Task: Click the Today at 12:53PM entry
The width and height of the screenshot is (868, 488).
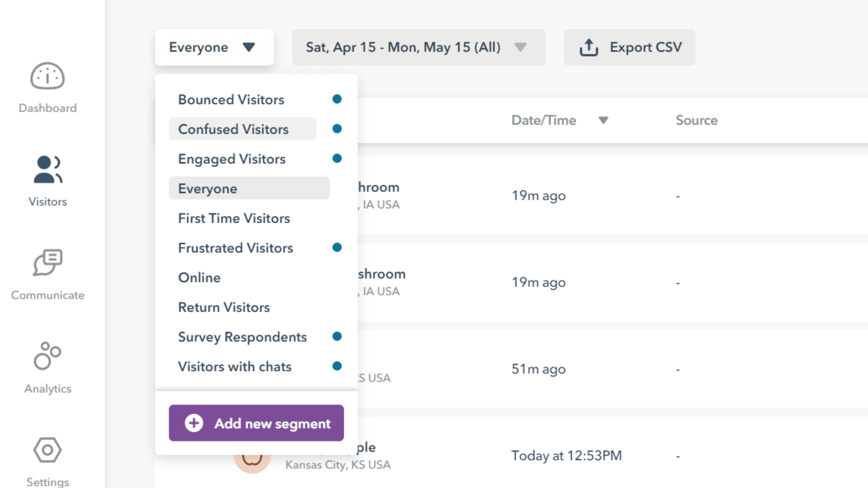Action: [x=567, y=455]
